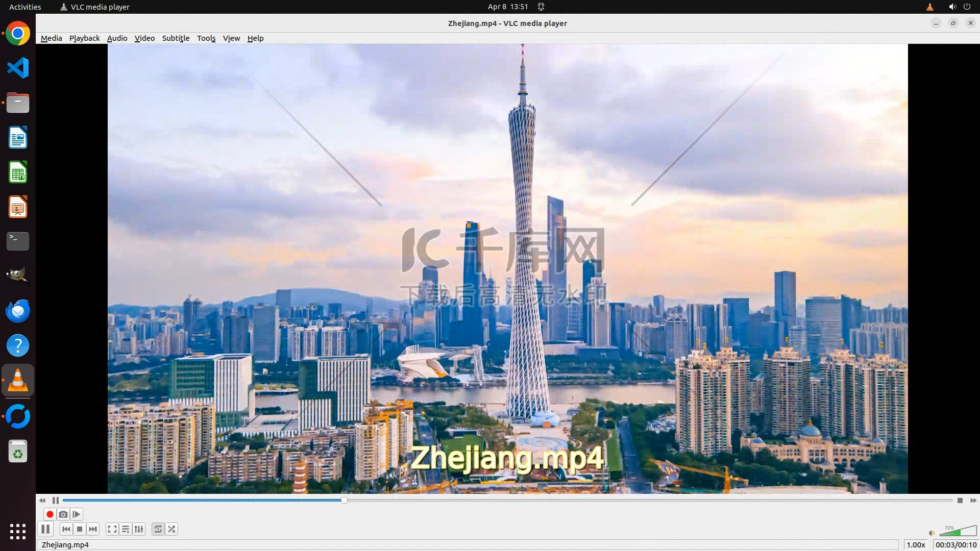Skip to next media item
Viewport: 980px width, 551px height.
pyautogui.click(x=93, y=529)
